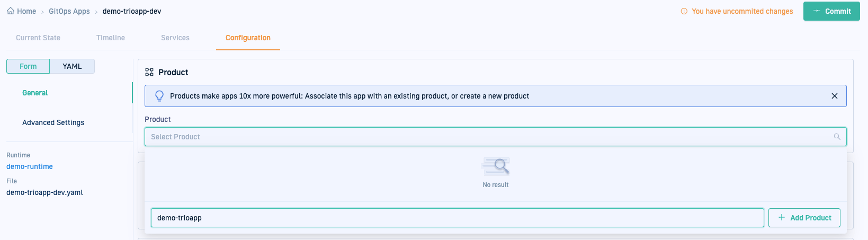Click the uncommitted changes warning icon
The width and height of the screenshot is (868, 240).
tap(684, 11)
